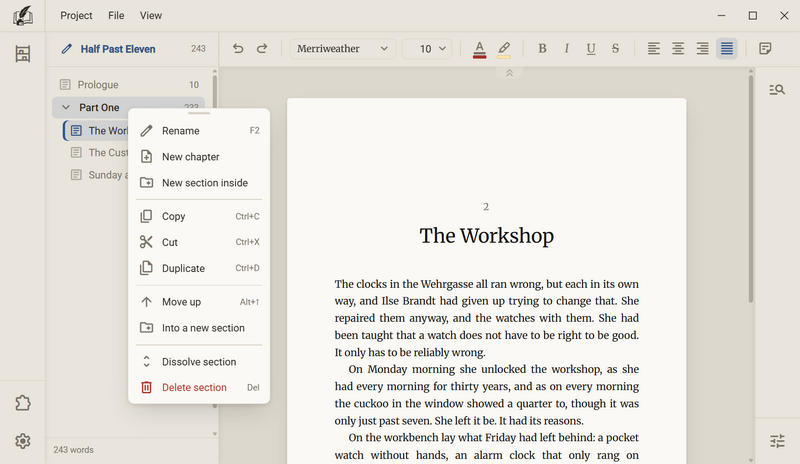The image size is (800, 464).
Task: Open the adjustments sliders icon
Action: [x=777, y=441]
